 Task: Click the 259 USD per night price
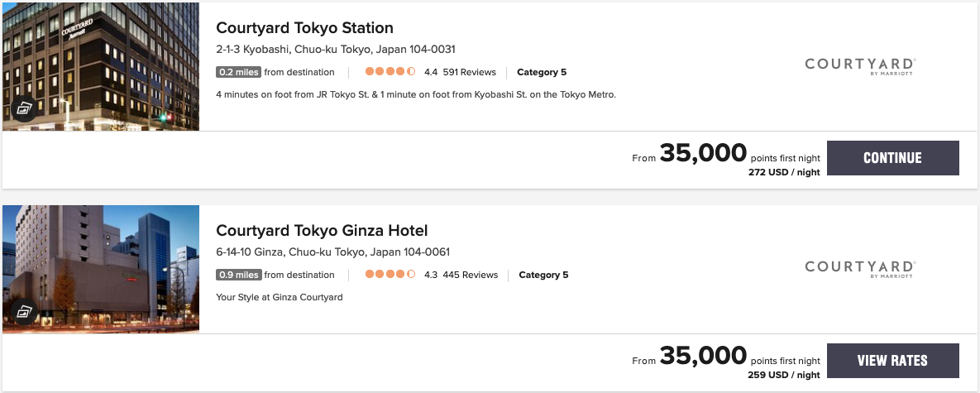[x=784, y=375]
